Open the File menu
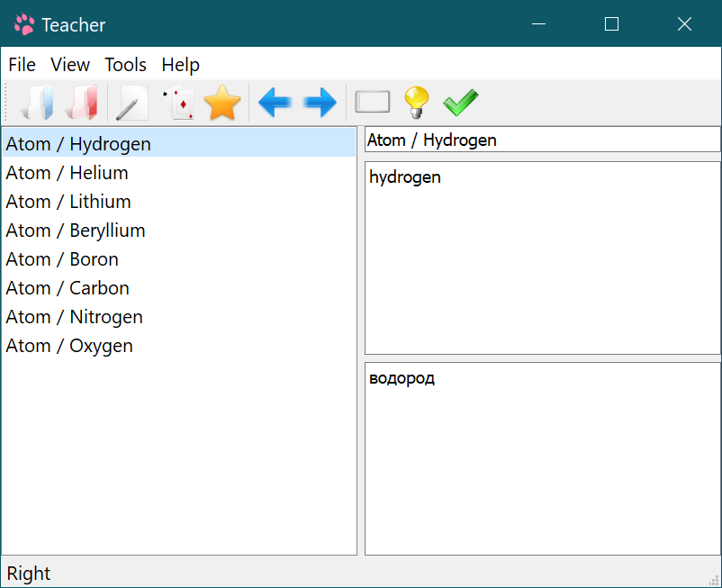The height and width of the screenshot is (588, 722). [22, 65]
